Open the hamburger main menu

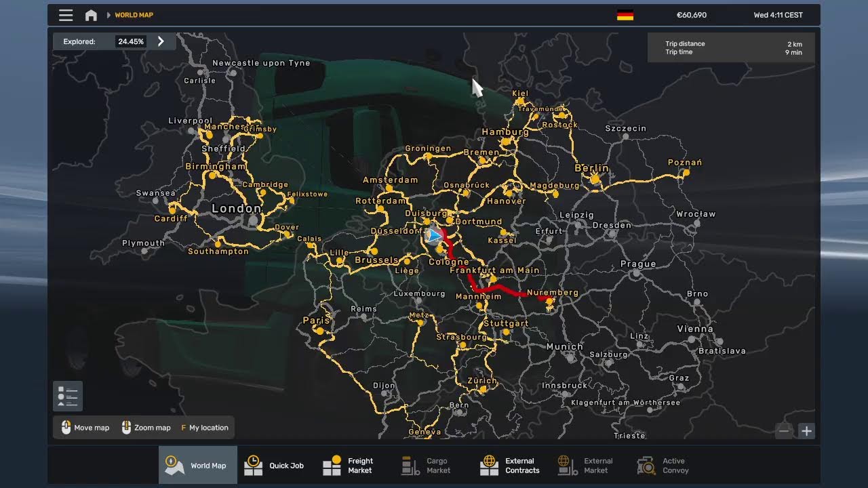coord(66,15)
